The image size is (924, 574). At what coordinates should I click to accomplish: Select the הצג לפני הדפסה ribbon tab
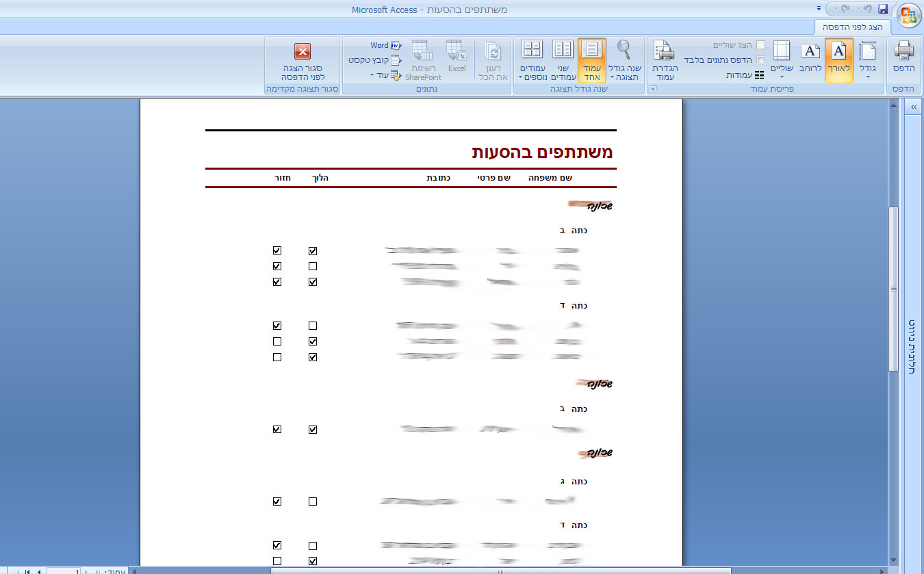[x=853, y=27]
